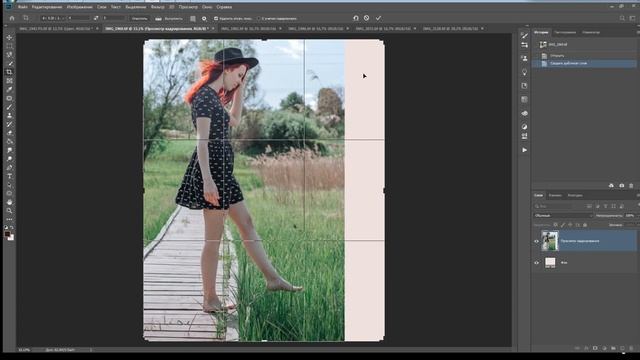
Task: Select the Zoom tool
Action: point(9,211)
